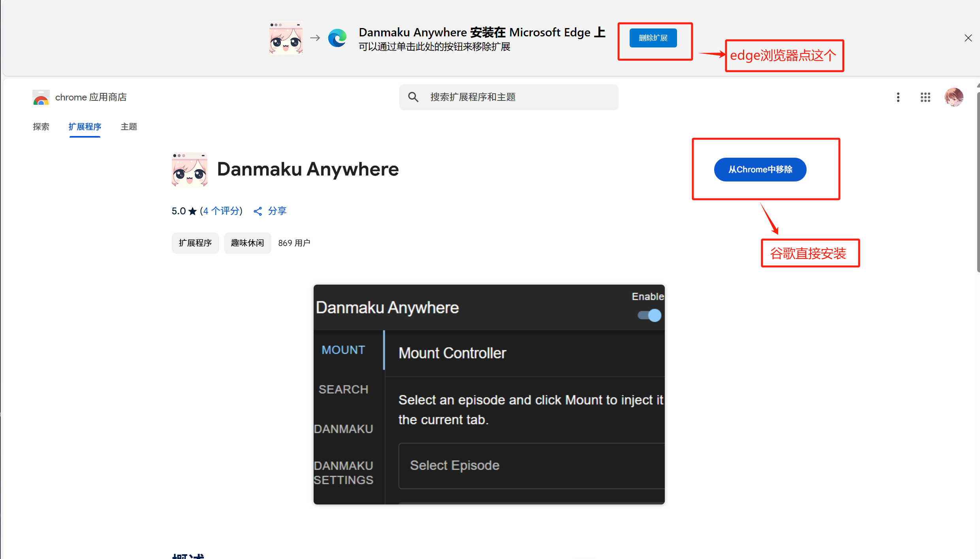Screen dimensions: 980x559
Task: Select the 扩展程序 tab
Action: 85,127
